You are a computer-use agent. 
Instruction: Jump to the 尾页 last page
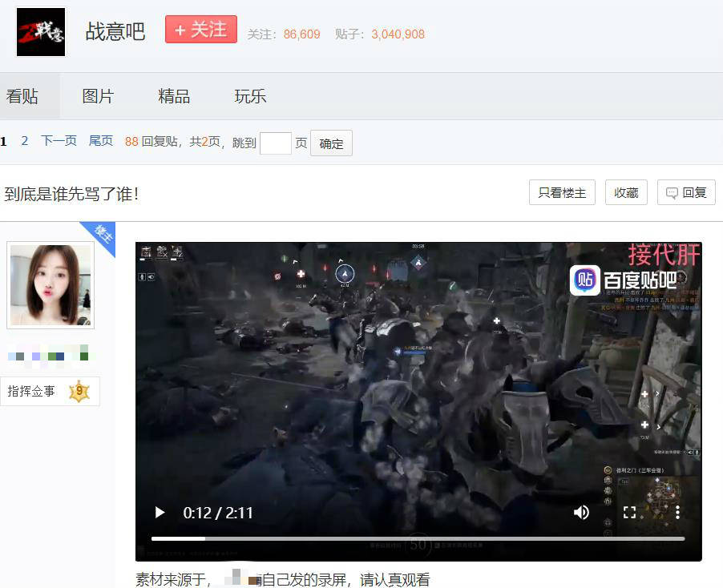100,140
